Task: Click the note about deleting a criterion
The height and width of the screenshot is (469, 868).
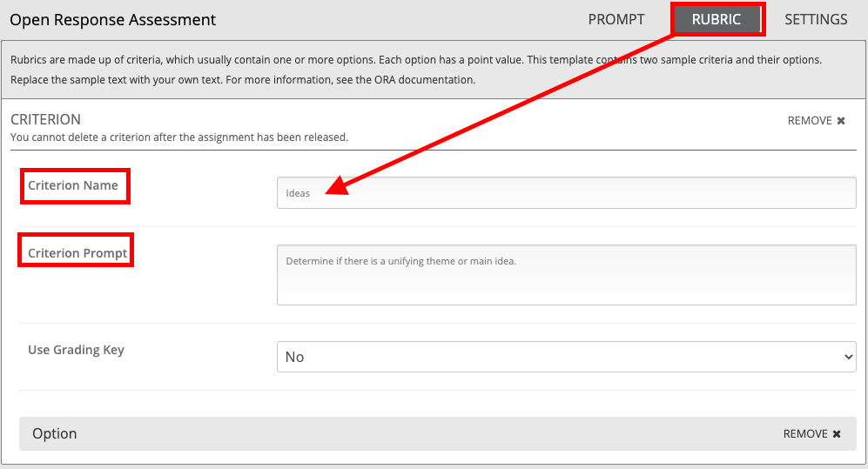Action: click(179, 137)
